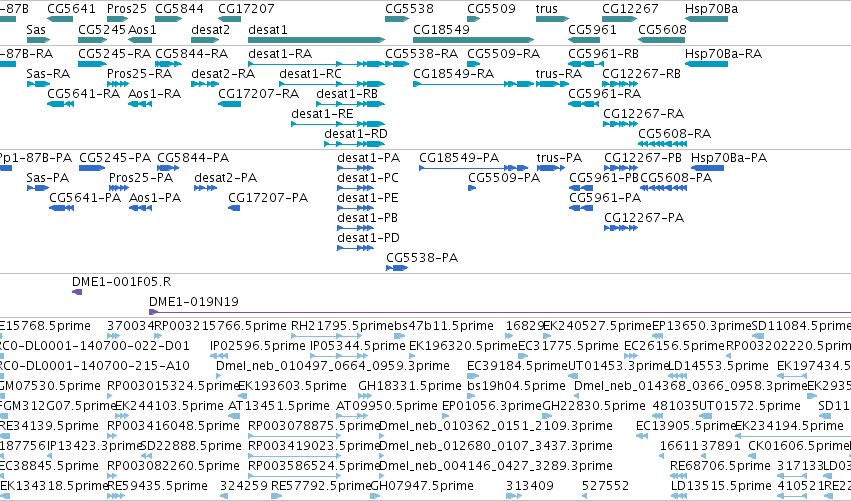Image resolution: width=851 pixels, height=501 pixels.
Task: Click the desat1 gene label
Action: tap(268, 30)
